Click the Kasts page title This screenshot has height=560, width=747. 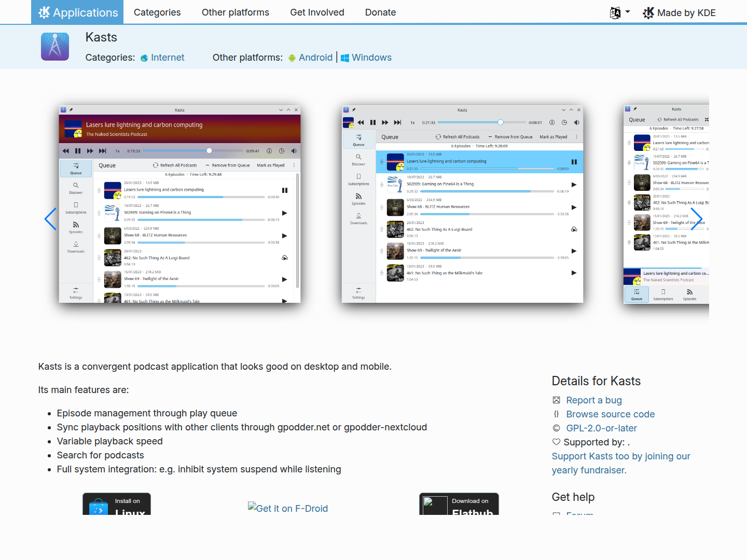click(x=101, y=37)
